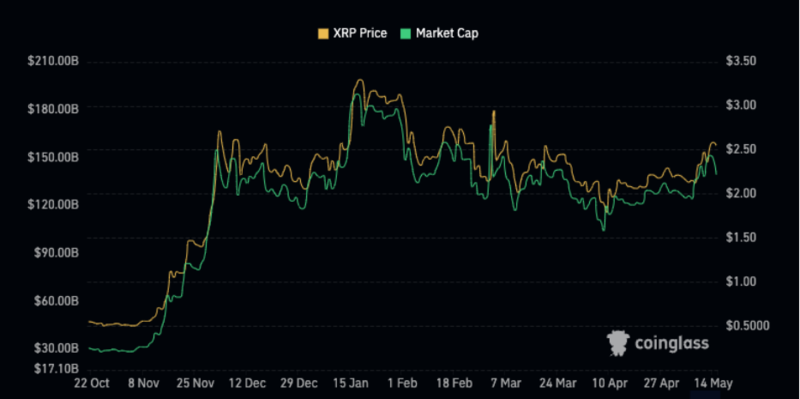Image resolution: width=800 pixels, height=399 pixels.
Task: Click the 29 Dec date label
Action: (299, 383)
